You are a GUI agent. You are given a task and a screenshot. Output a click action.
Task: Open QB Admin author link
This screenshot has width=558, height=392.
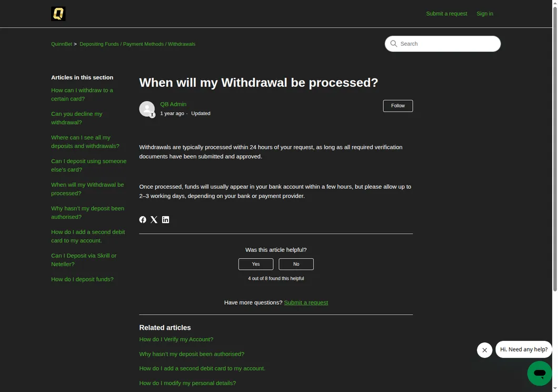[x=173, y=104]
